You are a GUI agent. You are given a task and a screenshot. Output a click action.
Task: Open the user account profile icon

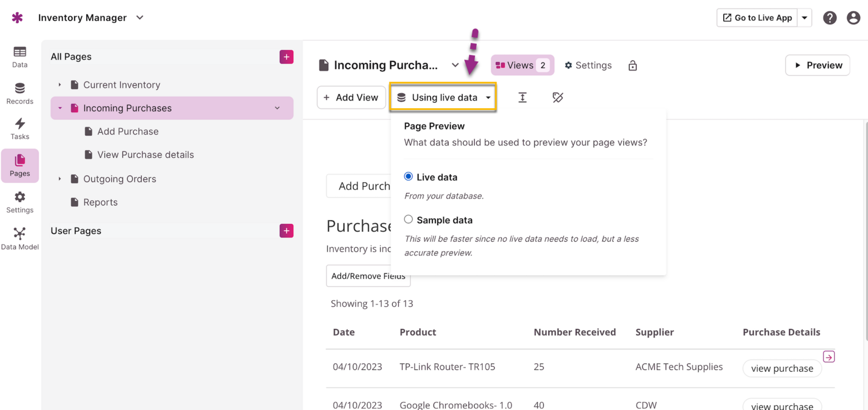[853, 18]
